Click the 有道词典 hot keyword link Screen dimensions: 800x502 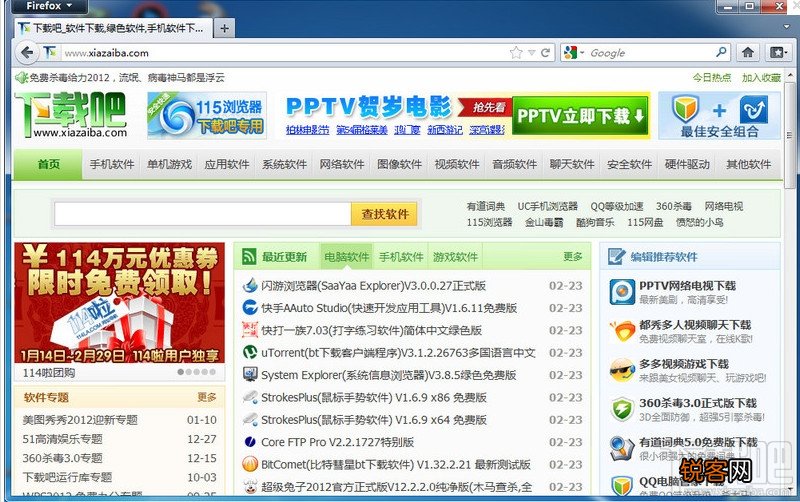486,206
